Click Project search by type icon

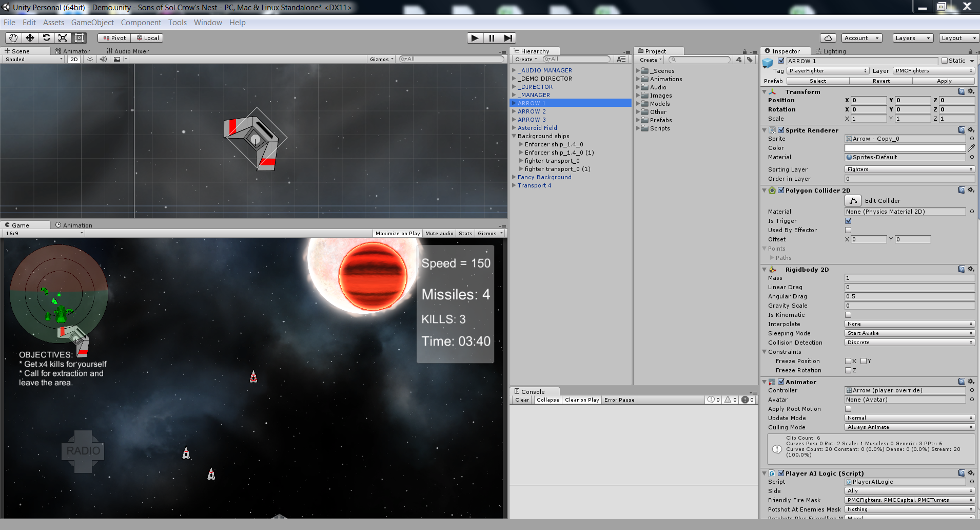click(738, 60)
